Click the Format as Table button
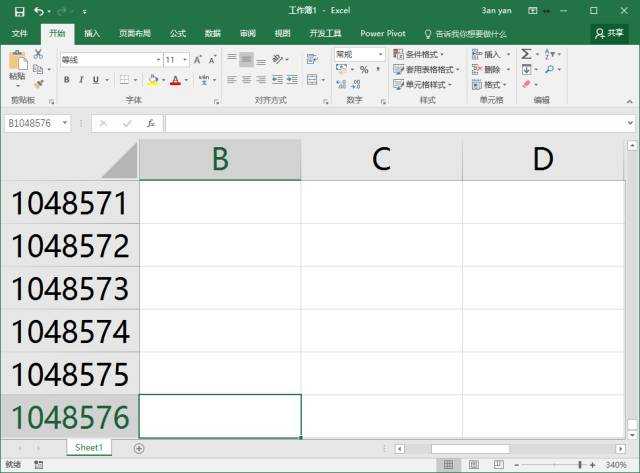Viewport: 640px width, 473px height. point(426,69)
